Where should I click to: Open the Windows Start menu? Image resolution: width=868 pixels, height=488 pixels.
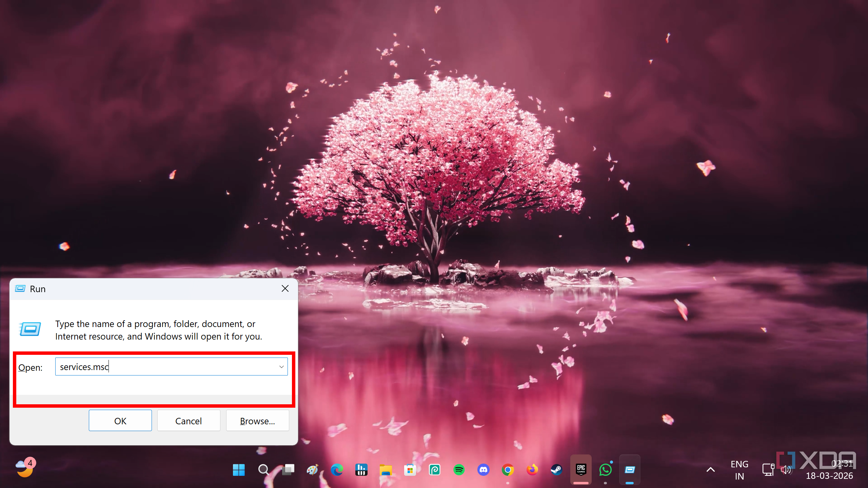point(239,470)
